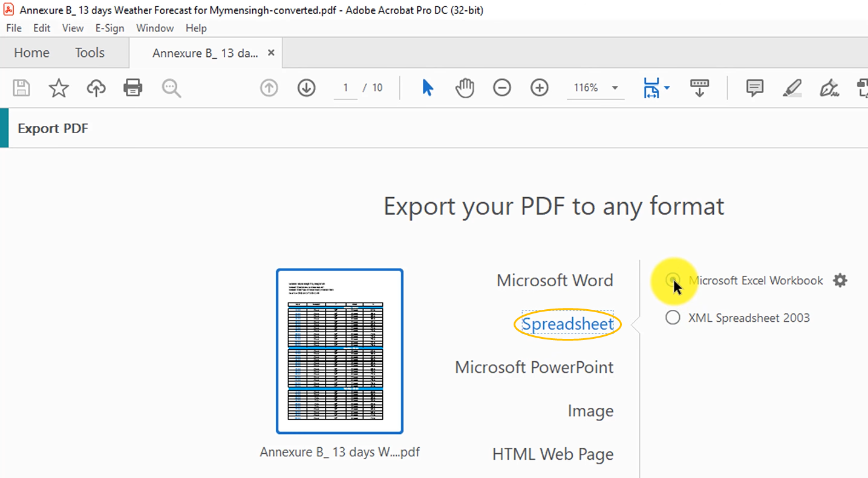This screenshot has width=868, height=478.
Task: Open the find text magnifier icon
Action: point(172,88)
